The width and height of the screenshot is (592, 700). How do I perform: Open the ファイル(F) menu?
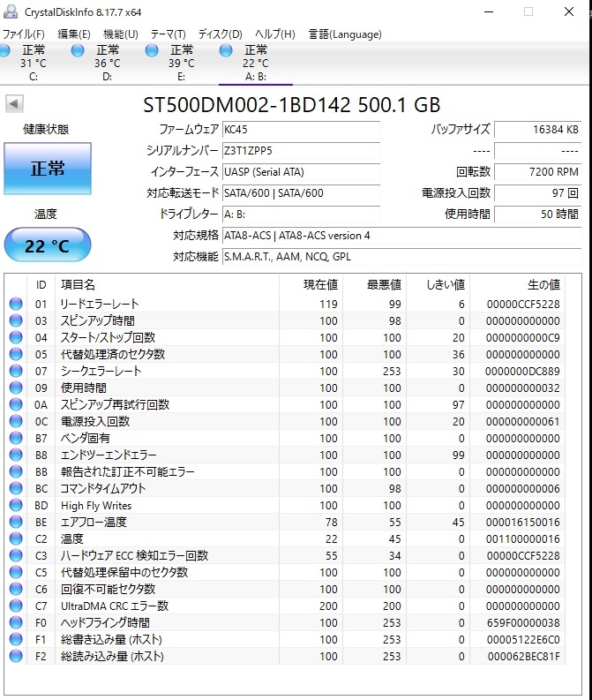tap(23, 34)
